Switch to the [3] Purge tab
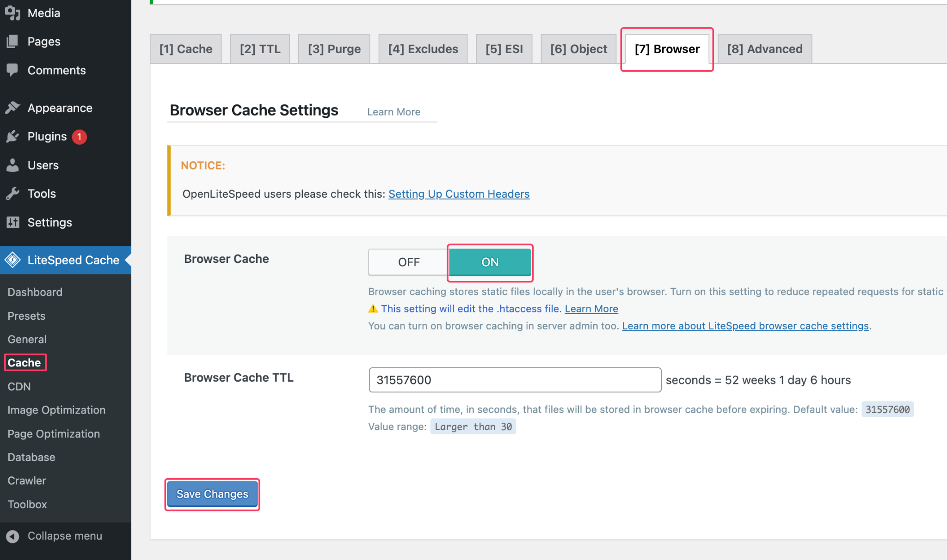 pos(334,49)
